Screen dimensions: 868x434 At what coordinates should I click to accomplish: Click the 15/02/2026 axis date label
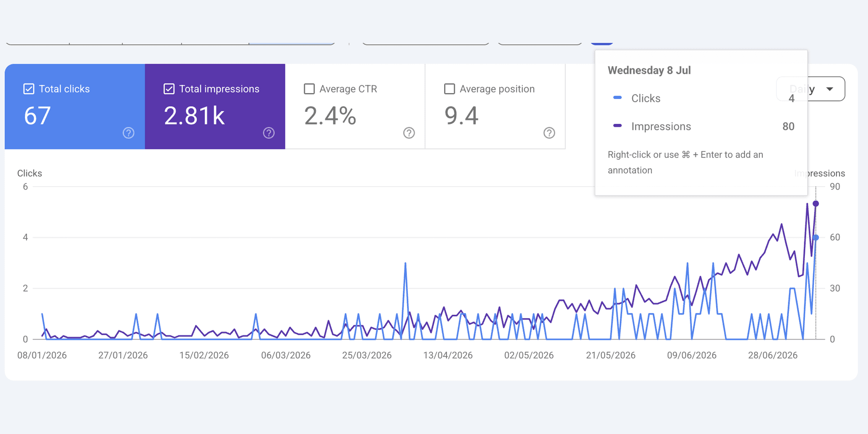point(204,355)
